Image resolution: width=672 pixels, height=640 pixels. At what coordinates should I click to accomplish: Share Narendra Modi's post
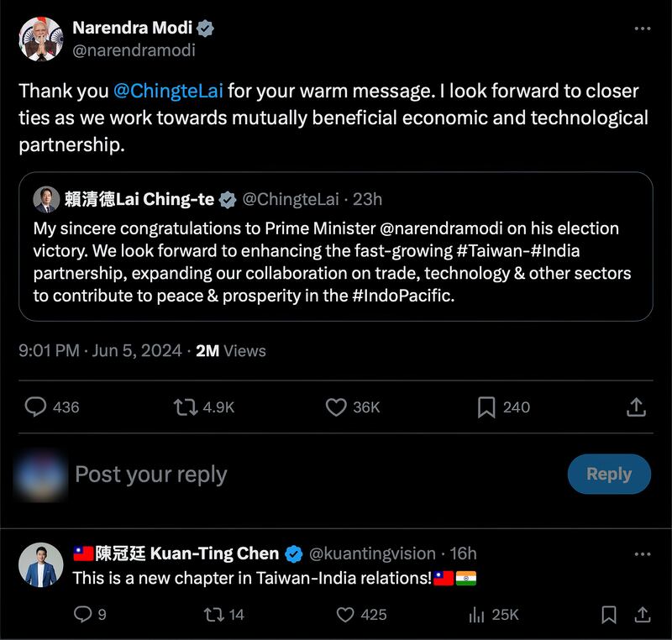pos(636,407)
